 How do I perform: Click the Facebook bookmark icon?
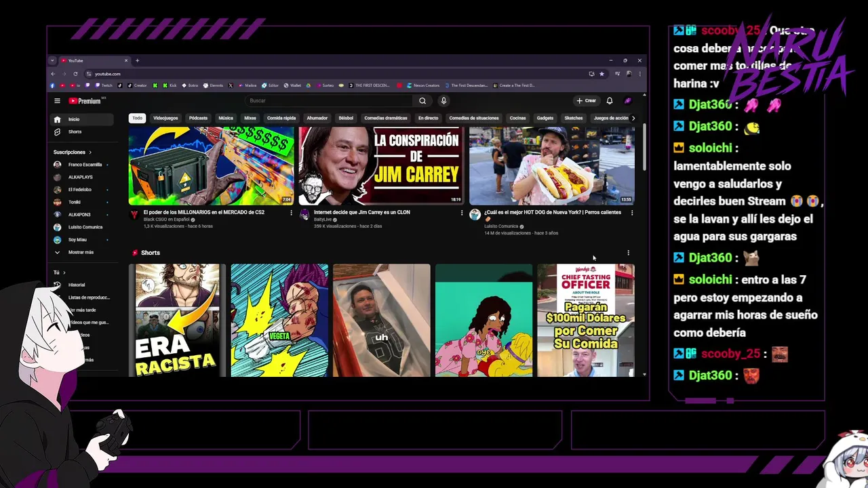tap(52, 85)
